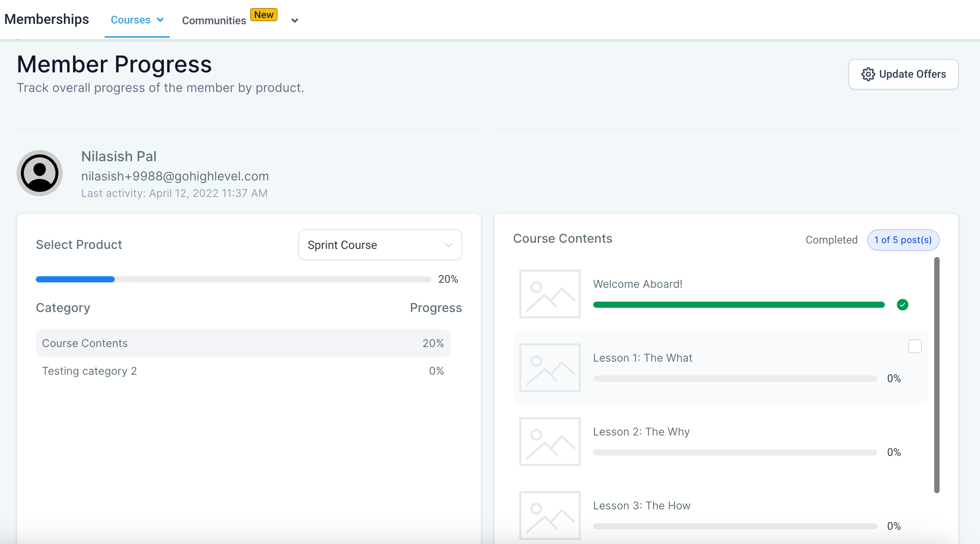The width and height of the screenshot is (980, 544).
Task: Open the Lesson 2: The Why thumbnail
Action: click(550, 442)
